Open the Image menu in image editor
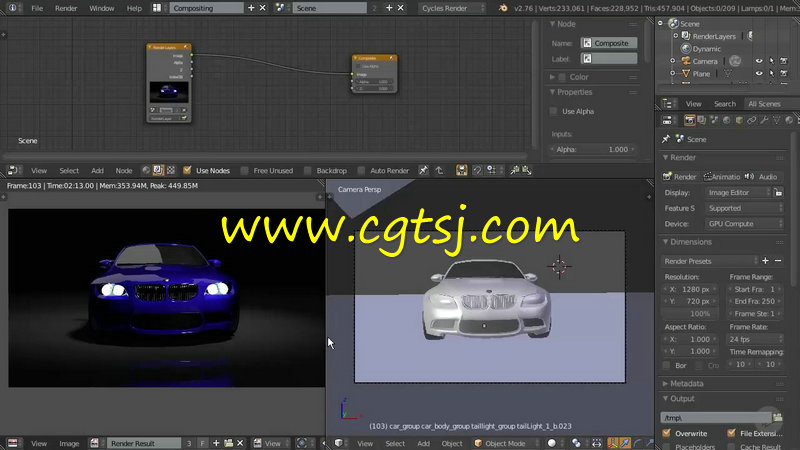 click(x=69, y=443)
